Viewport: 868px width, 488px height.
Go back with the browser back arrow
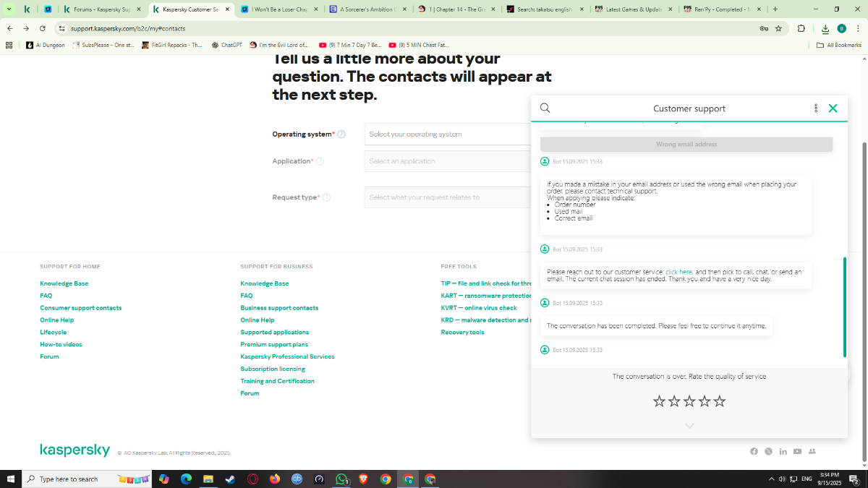point(9,28)
